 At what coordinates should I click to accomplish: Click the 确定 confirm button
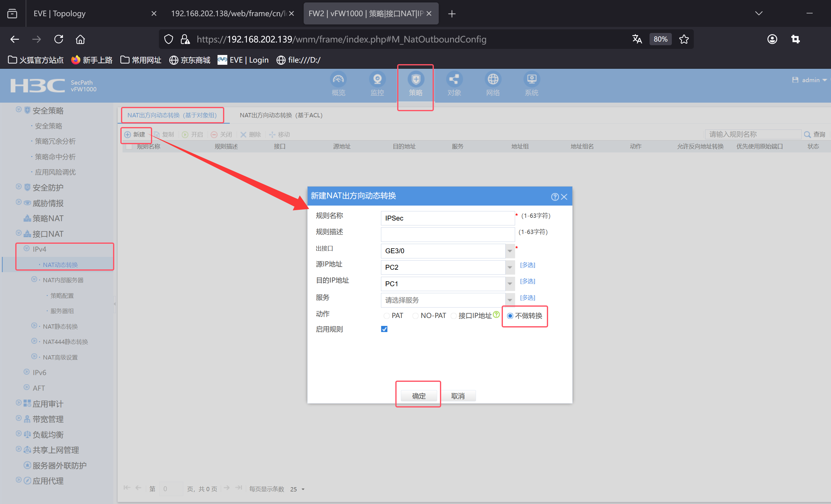click(419, 396)
